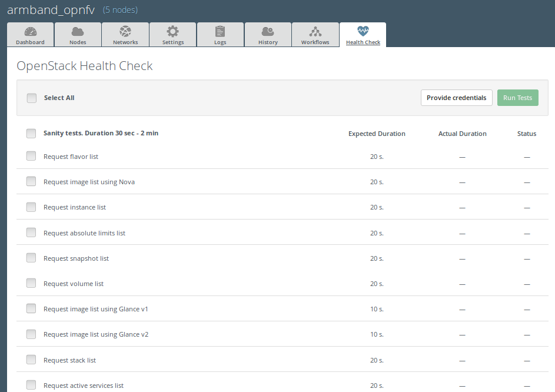Open the Dashboard gauge icon tab
The width and height of the screenshot is (555, 392).
click(x=31, y=32)
